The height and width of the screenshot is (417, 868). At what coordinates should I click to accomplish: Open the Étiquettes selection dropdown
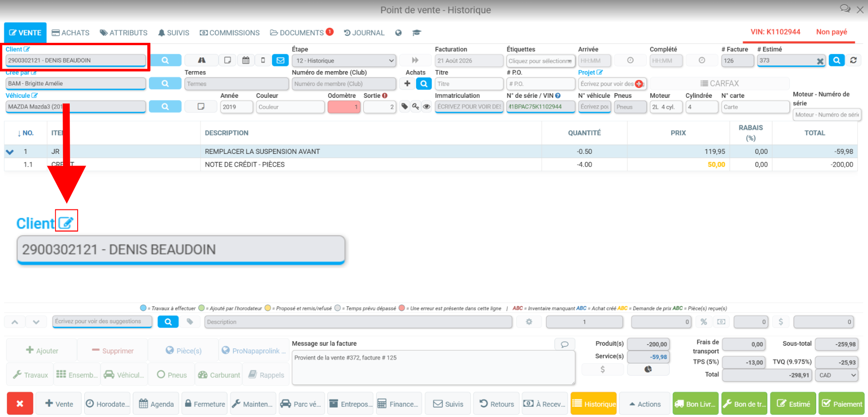coord(540,61)
